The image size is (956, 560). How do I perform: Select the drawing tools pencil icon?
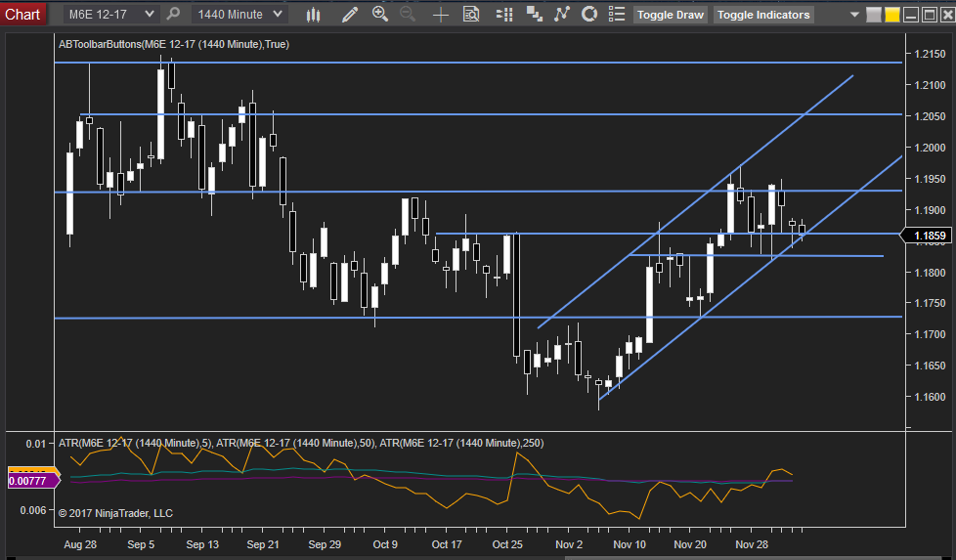350,14
